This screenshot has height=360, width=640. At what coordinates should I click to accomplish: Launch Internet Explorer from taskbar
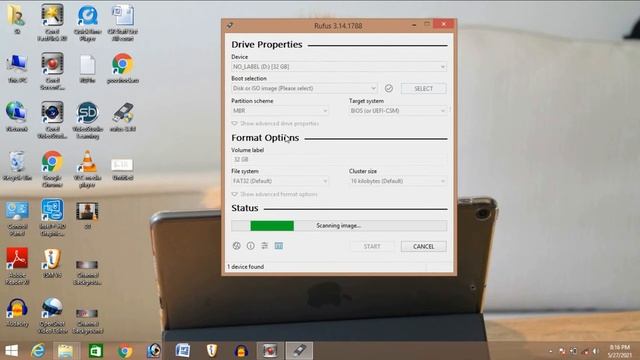point(38,351)
